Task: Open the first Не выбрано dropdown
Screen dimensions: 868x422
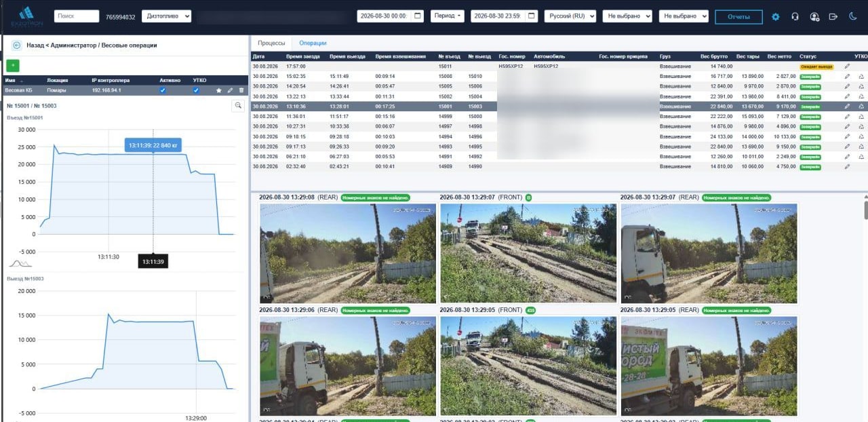Action: click(627, 16)
